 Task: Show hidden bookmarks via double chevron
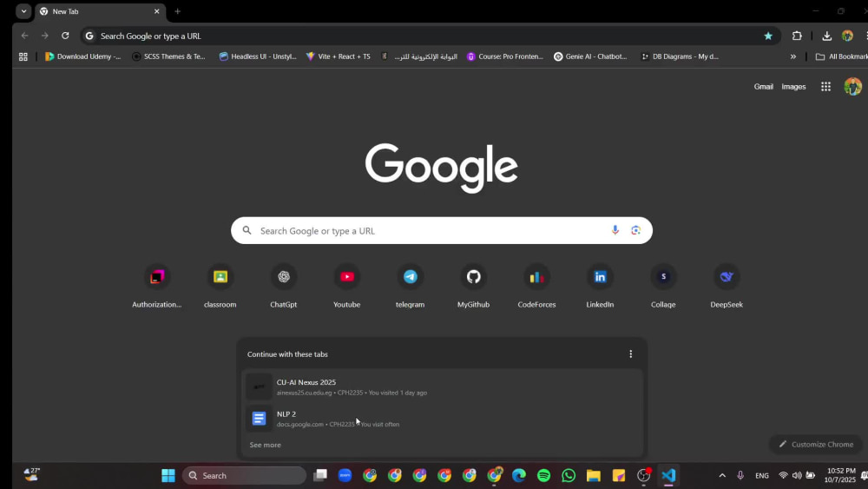(x=793, y=56)
